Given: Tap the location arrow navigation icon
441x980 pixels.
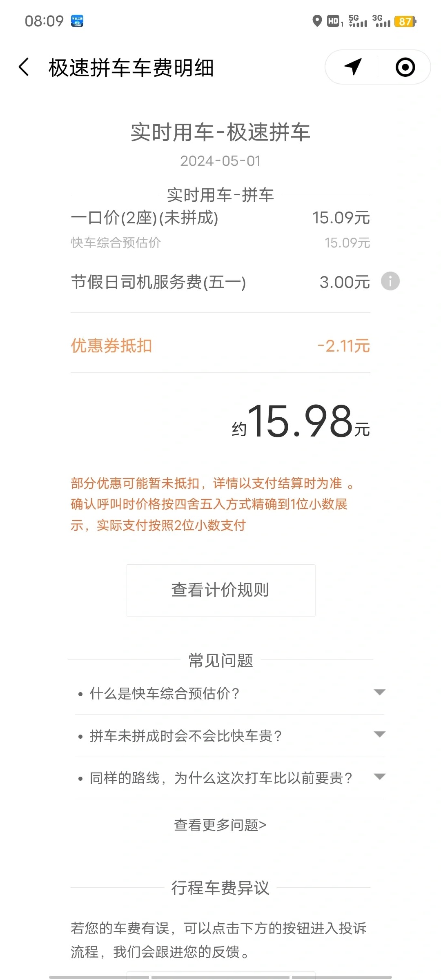Looking at the screenshot, I should click(x=353, y=67).
